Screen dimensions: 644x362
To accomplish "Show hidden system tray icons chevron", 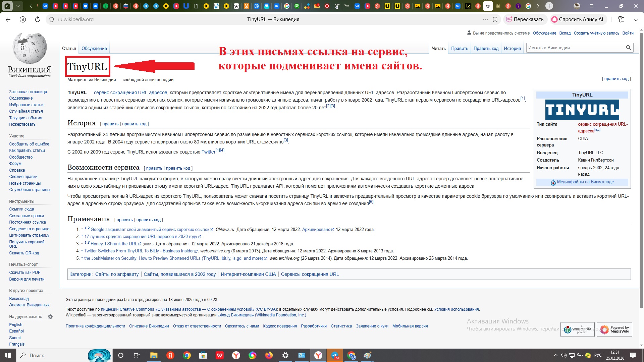I will click(x=556, y=355).
